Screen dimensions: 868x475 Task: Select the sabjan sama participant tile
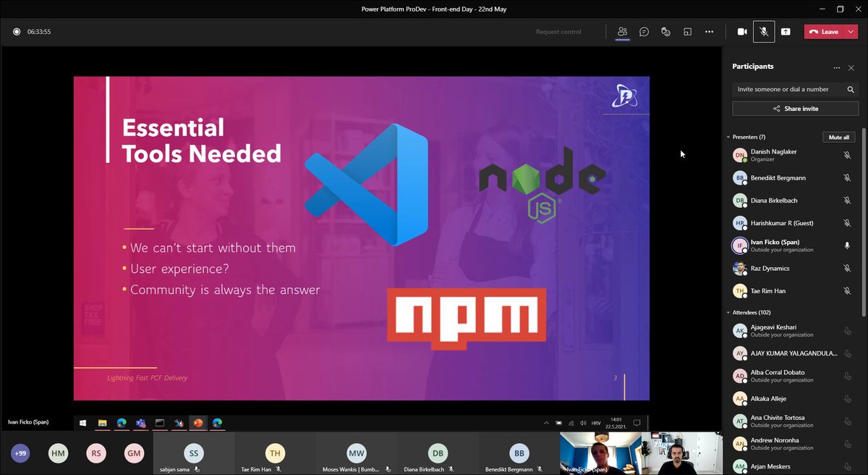click(194, 454)
